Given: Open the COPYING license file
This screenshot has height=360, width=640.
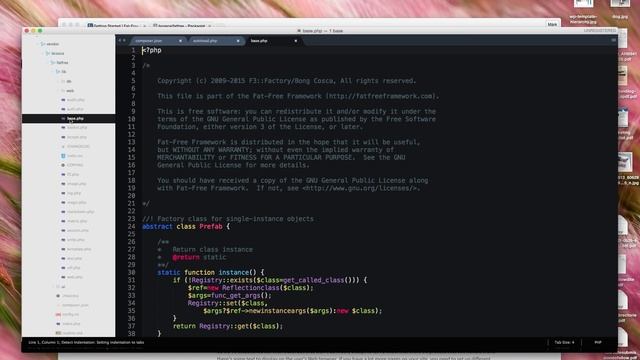Looking at the screenshot, I should (75, 165).
